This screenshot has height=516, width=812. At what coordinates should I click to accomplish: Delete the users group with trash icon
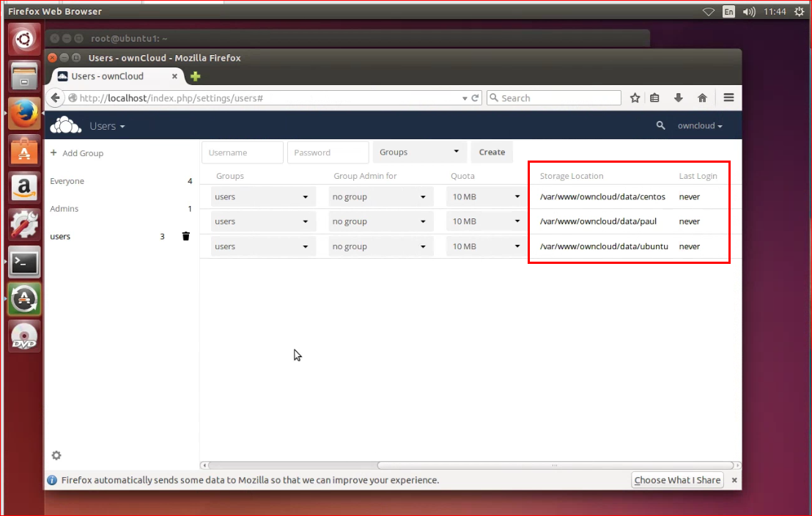pyautogui.click(x=186, y=236)
